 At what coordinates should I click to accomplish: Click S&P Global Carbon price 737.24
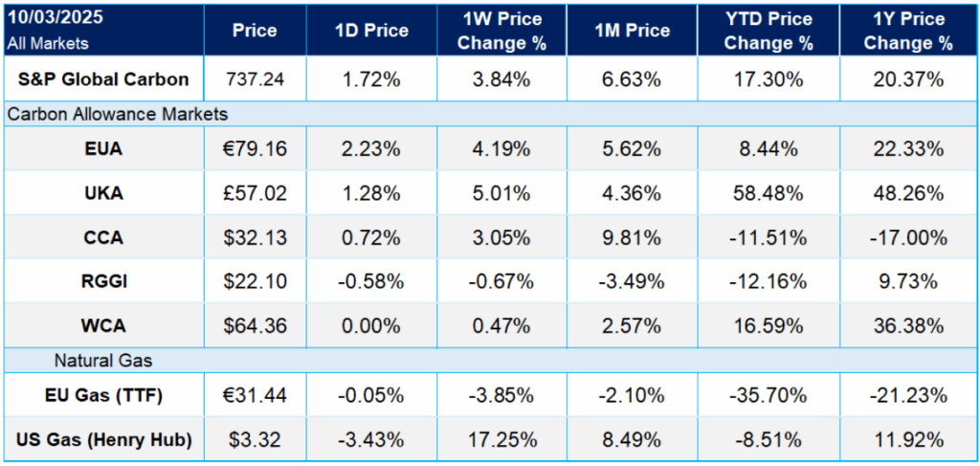coord(255,79)
